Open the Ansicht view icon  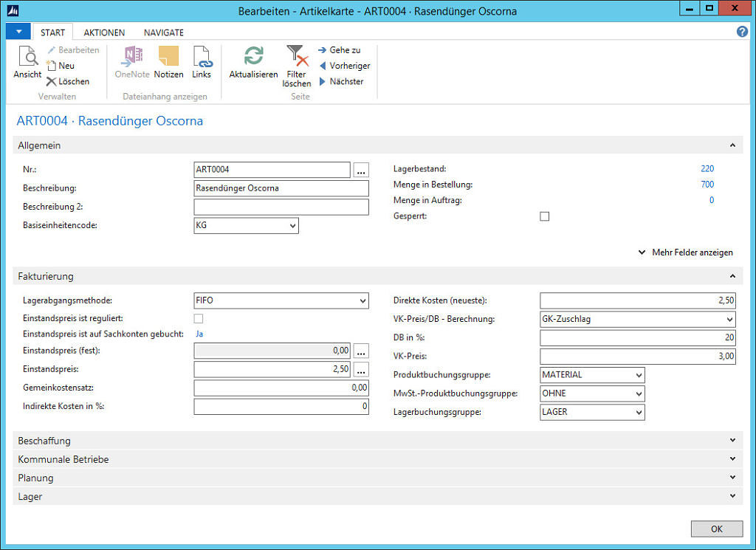tap(27, 62)
